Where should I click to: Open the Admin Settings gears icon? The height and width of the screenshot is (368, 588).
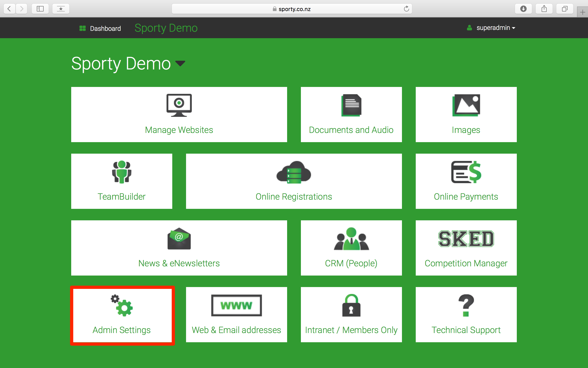pos(122,305)
